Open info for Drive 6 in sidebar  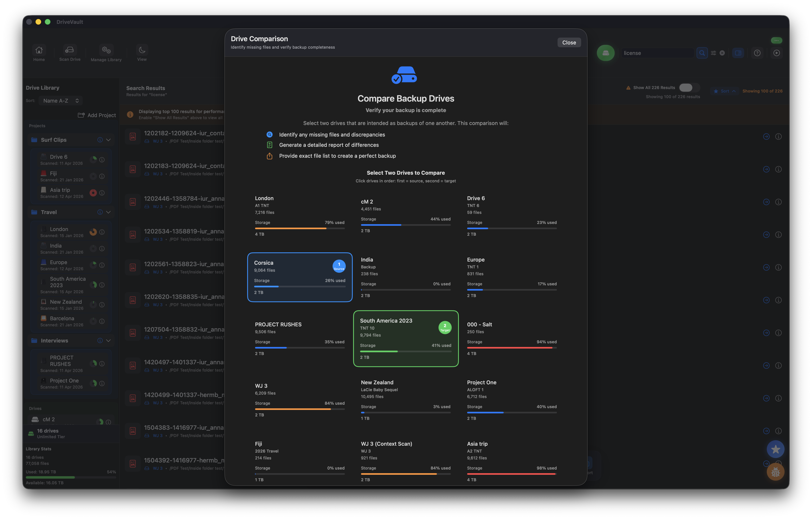[x=102, y=160]
